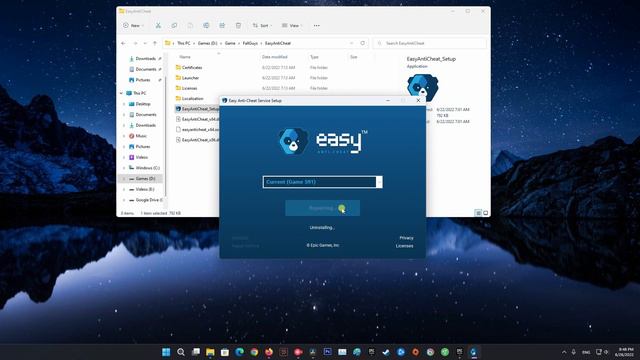Click the clock and date in taskbar

pos(625,352)
